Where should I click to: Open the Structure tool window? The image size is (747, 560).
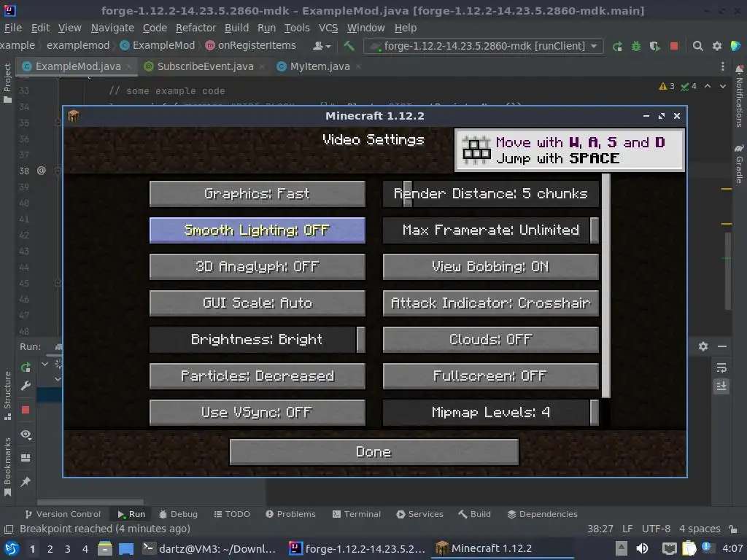pos(7,395)
